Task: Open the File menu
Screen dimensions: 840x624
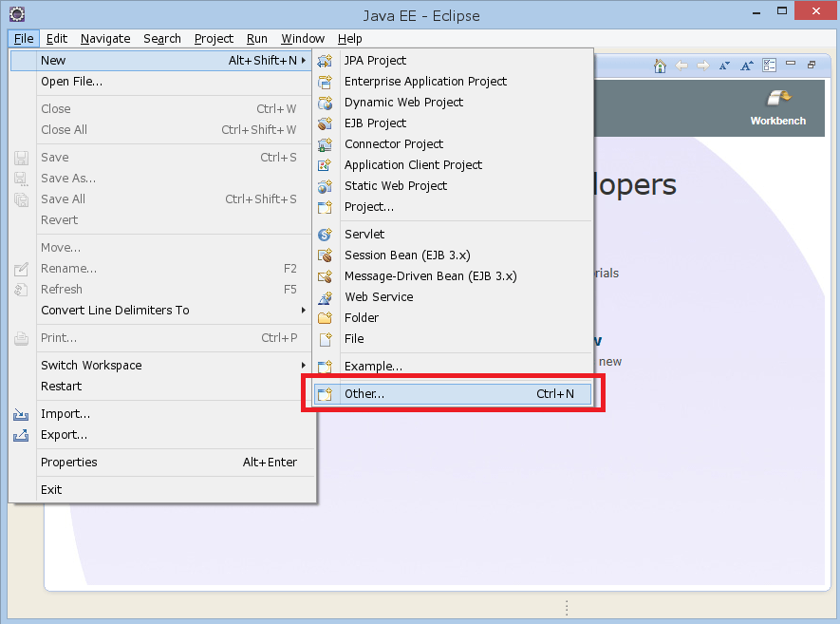Action: click(24, 39)
